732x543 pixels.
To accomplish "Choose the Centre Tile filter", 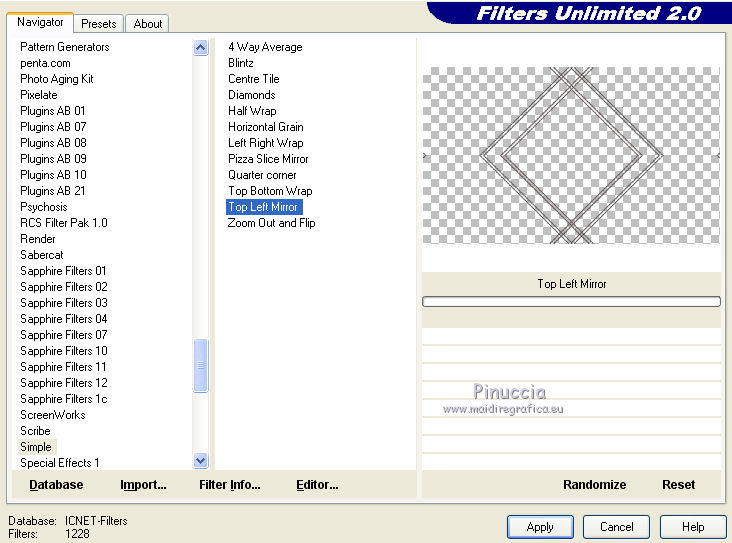I will click(253, 79).
